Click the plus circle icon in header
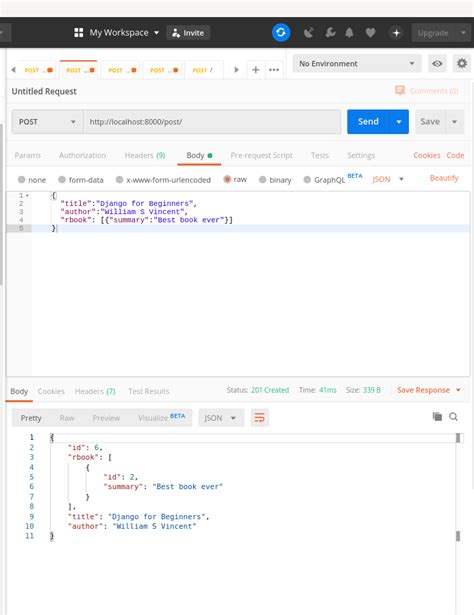The image size is (474, 615). click(x=396, y=33)
